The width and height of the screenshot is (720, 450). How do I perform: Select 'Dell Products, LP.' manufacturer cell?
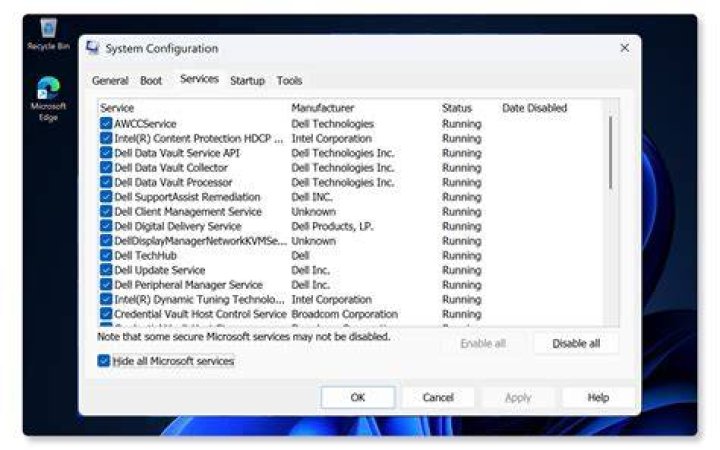tap(332, 226)
